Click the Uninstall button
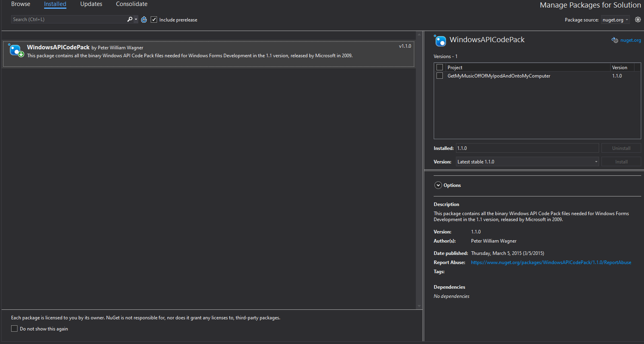 click(621, 148)
